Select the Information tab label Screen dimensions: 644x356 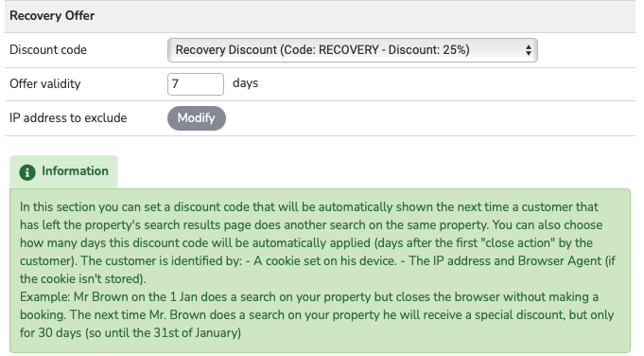point(75,171)
